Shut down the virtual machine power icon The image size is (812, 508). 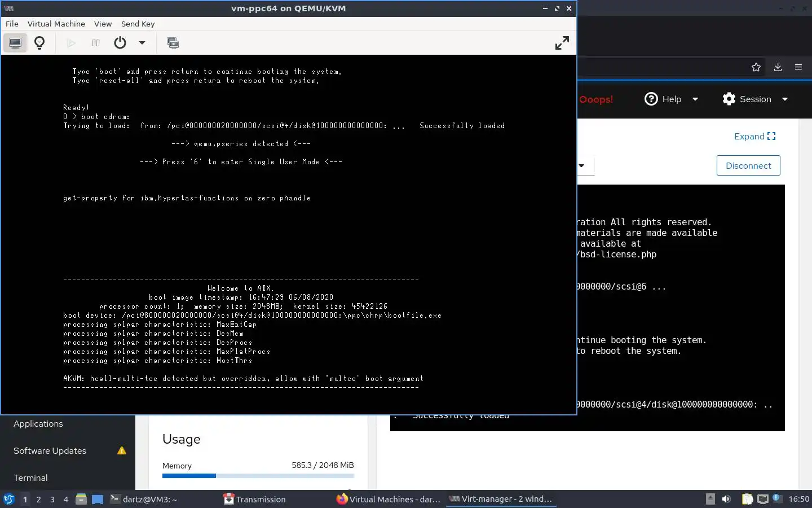pyautogui.click(x=120, y=43)
